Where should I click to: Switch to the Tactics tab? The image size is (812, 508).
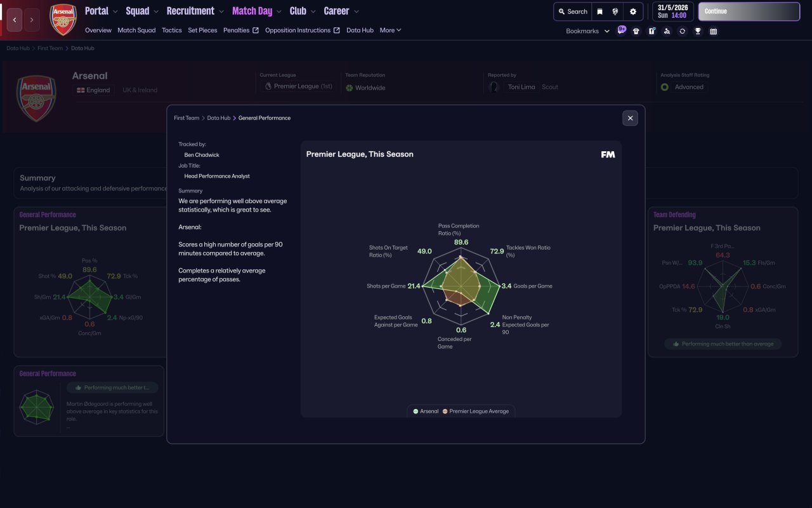172,30
